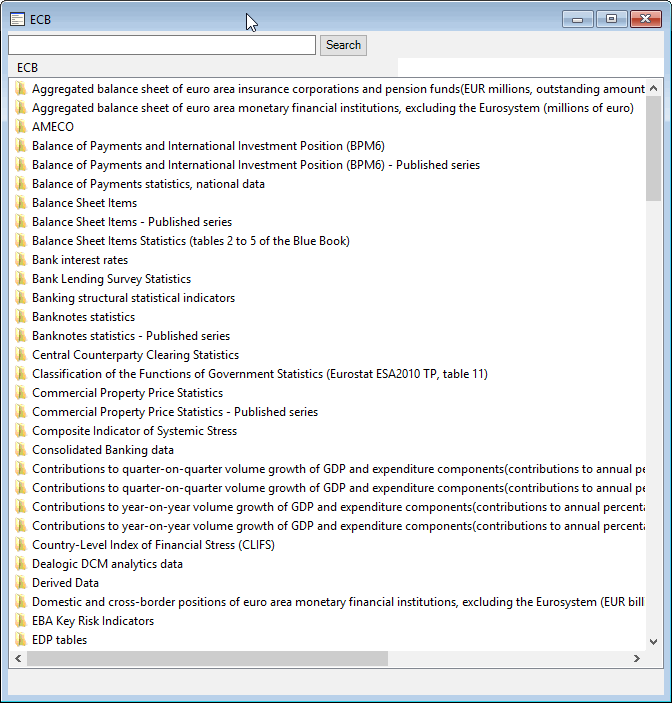Click folder icon for Balance Sheet Items Statistics Blue Book

(x=21, y=241)
